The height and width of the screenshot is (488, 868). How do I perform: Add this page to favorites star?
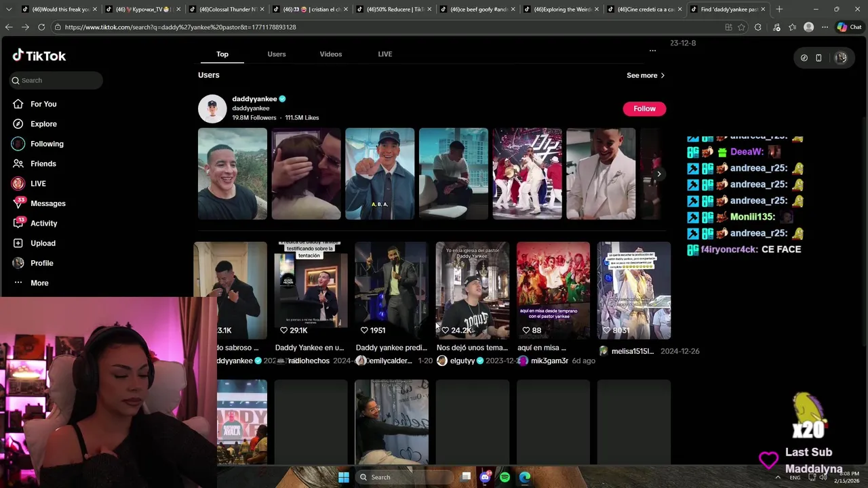[x=741, y=27]
